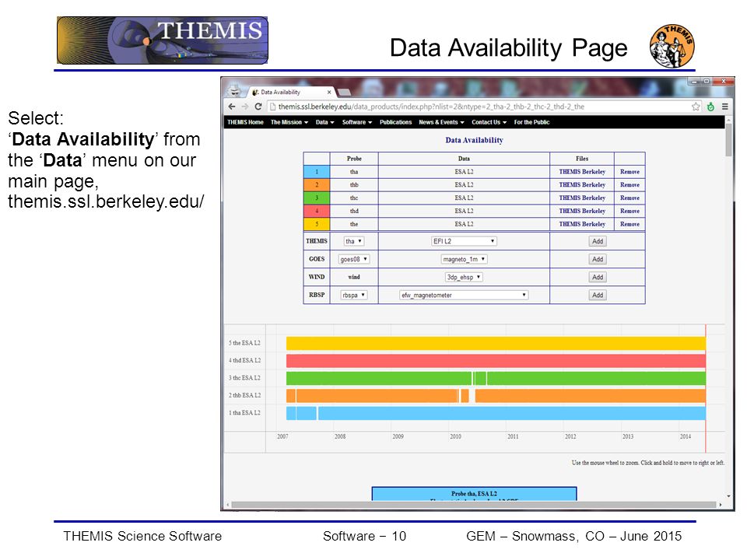Open THEMIS Berkeley link for tha
The height and width of the screenshot is (560, 747).
[x=582, y=172]
